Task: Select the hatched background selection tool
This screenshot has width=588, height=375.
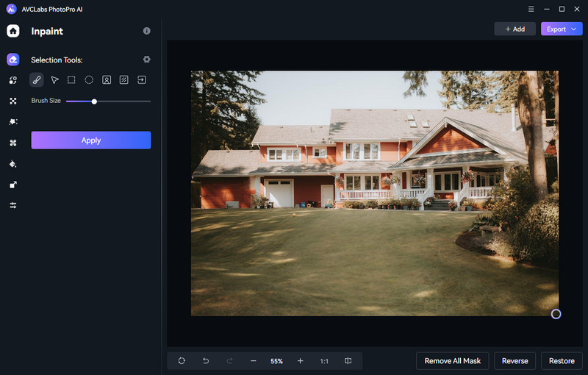Action: (123, 80)
